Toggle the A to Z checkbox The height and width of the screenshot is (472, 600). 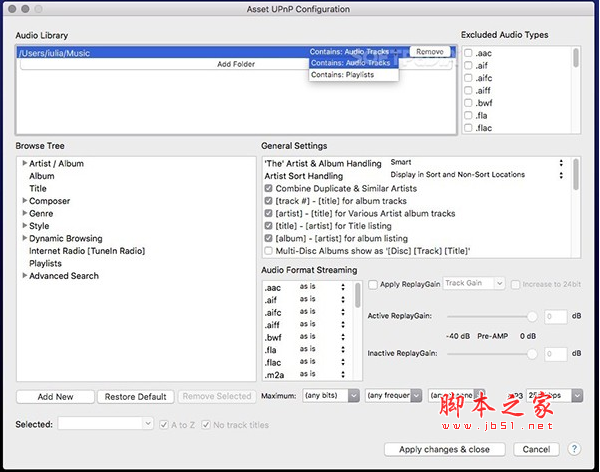click(164, 425)
